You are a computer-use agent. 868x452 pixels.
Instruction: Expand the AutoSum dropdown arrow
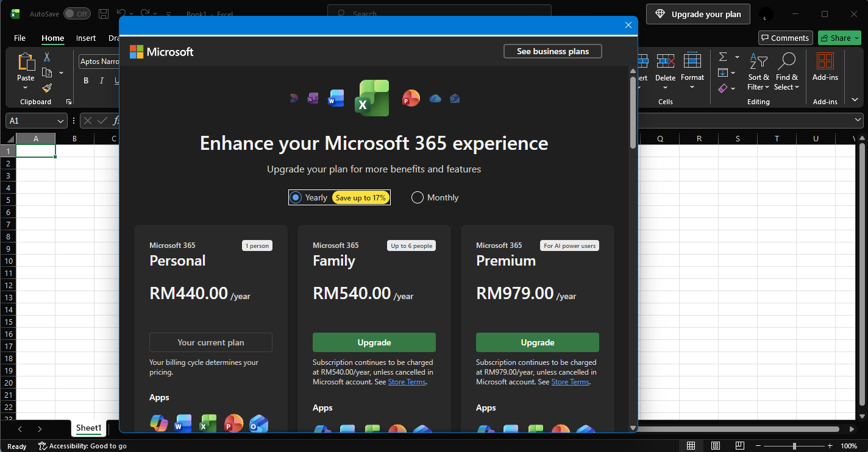737,57
